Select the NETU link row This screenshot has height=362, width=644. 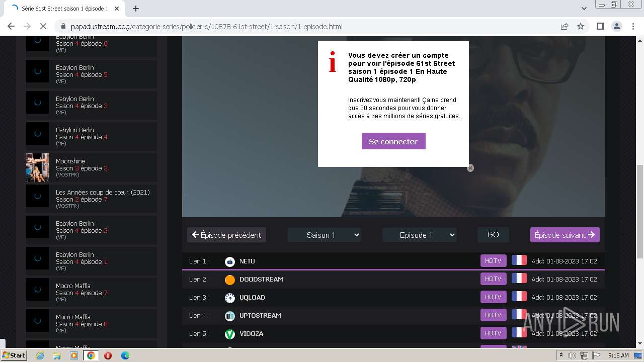point(393,261)
